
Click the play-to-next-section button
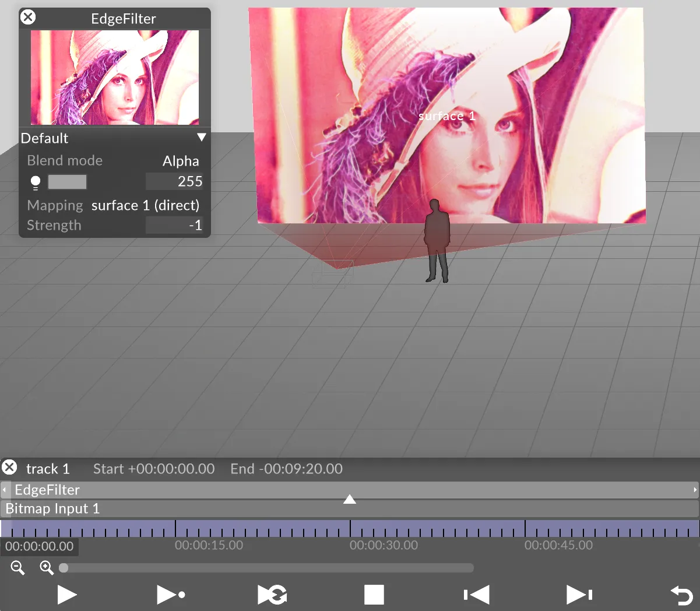(x=171, y=595)
